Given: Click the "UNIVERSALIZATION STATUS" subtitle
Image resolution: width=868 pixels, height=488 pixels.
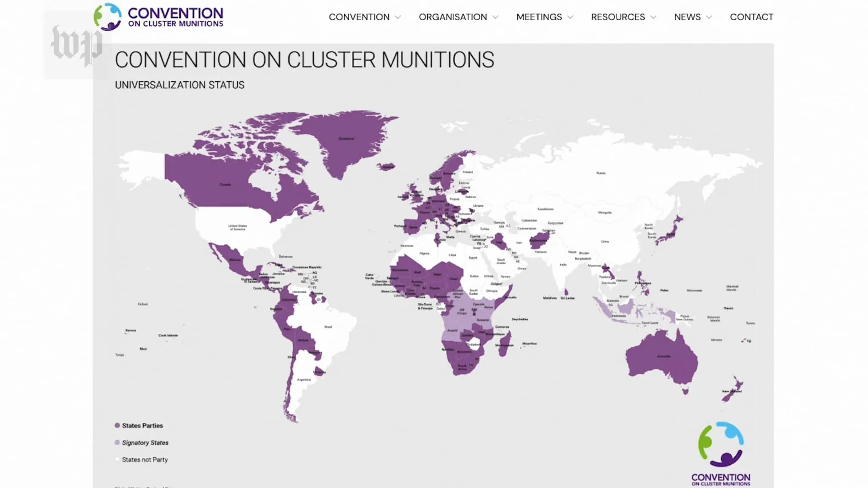Looking at the screenshot, I should [x=180, y=85].
